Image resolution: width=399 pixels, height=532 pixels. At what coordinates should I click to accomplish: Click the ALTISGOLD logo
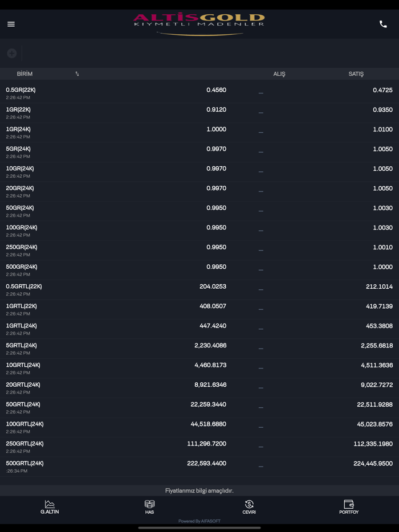tap(199, 24)
